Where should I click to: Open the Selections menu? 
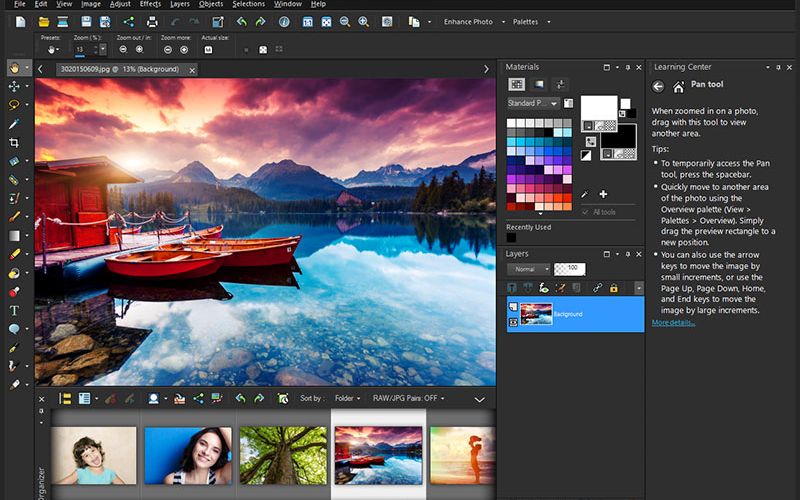point(248,4)
